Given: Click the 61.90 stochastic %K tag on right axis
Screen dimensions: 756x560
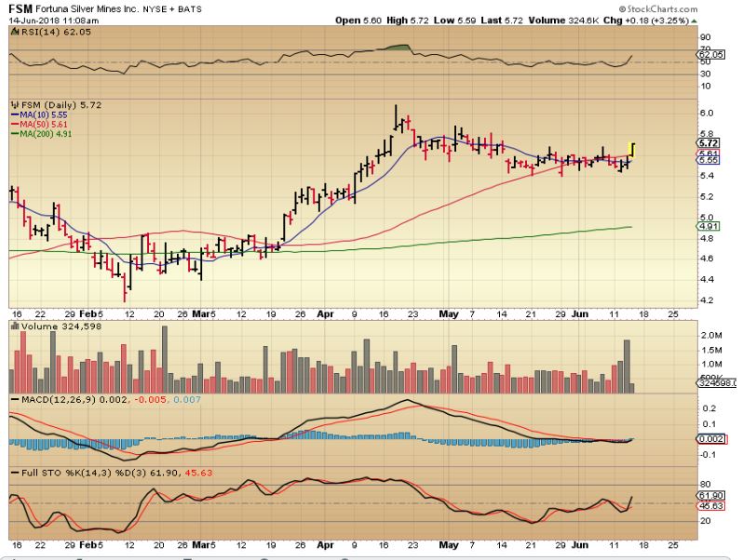Looking at the screenshot, I should point(711,496).
